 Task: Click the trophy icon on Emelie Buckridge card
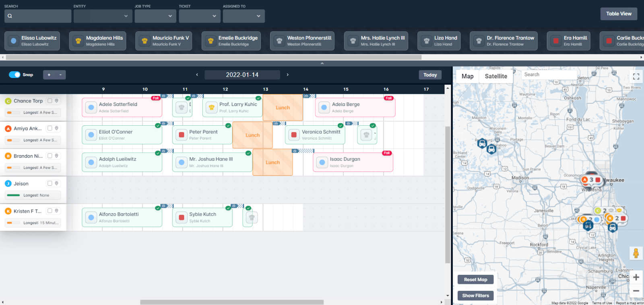[211, 41]
